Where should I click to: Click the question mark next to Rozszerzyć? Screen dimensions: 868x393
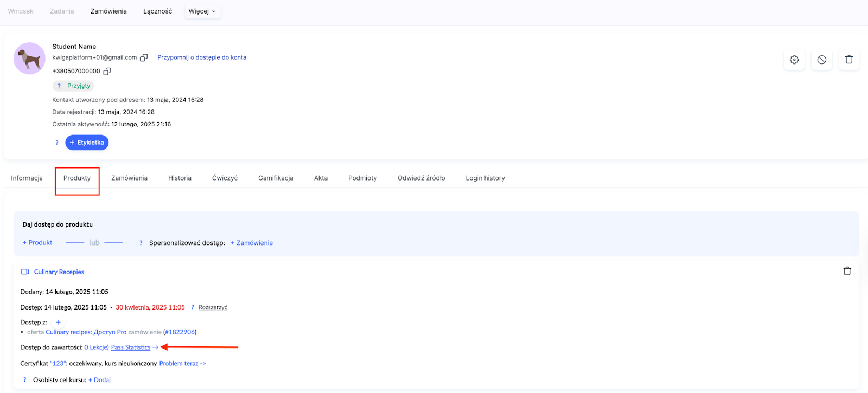[x=192, y=307]
